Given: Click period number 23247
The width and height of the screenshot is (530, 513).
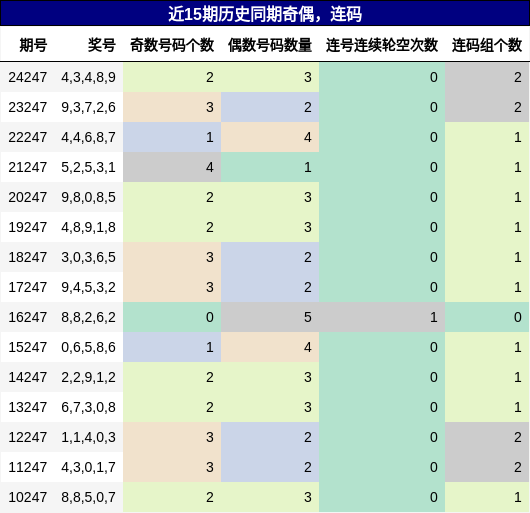Looking at the screenshot, I should [x=28, y=107].
